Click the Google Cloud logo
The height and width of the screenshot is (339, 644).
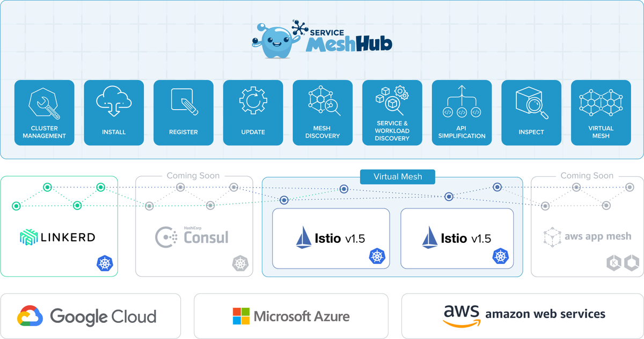click(86, 316)
